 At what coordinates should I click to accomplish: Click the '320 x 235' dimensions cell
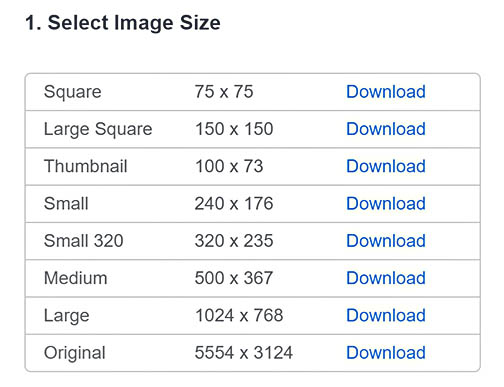tap(234, 241)
